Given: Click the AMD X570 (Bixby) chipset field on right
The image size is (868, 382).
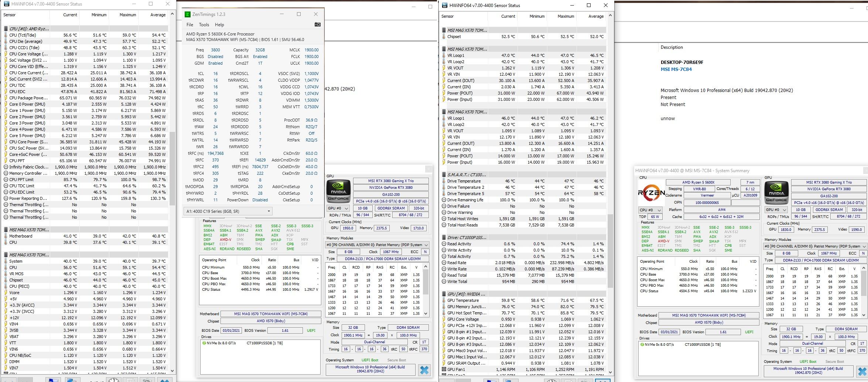Looking at the screenshot, I should coord(709,323).
